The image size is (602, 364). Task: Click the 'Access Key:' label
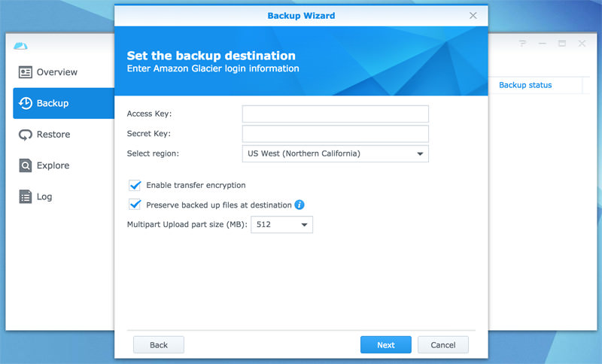point(149,114)
